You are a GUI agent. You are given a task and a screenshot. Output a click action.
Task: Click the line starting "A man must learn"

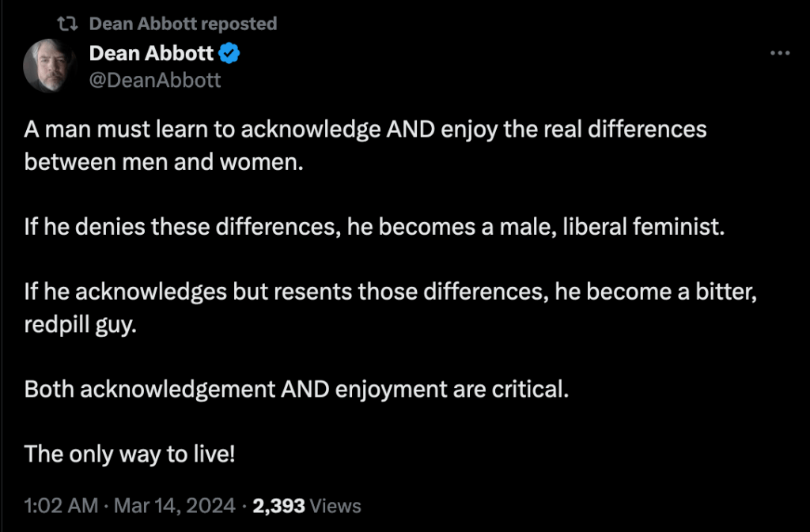365,130
